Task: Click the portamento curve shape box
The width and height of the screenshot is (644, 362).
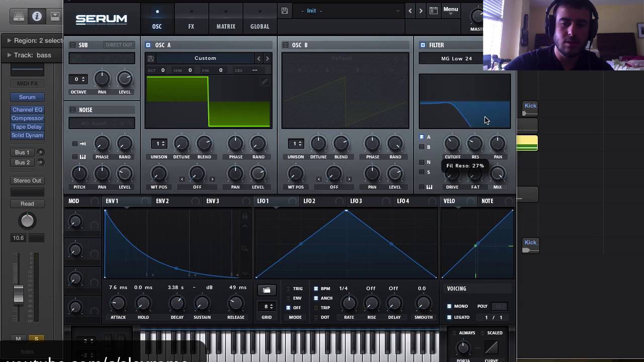Action: (x=492, y=347)
